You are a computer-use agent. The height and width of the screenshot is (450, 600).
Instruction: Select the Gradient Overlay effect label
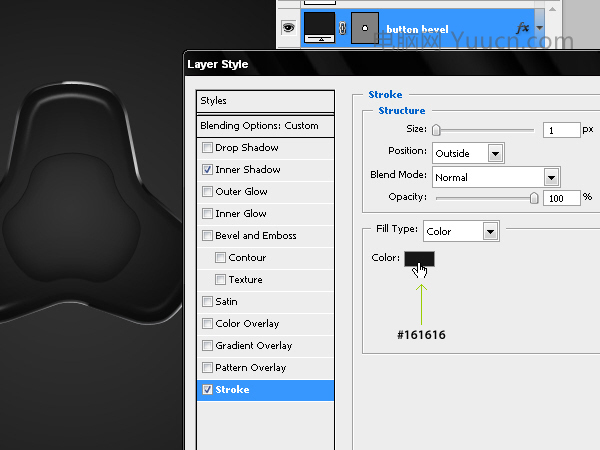click(254, 346)
